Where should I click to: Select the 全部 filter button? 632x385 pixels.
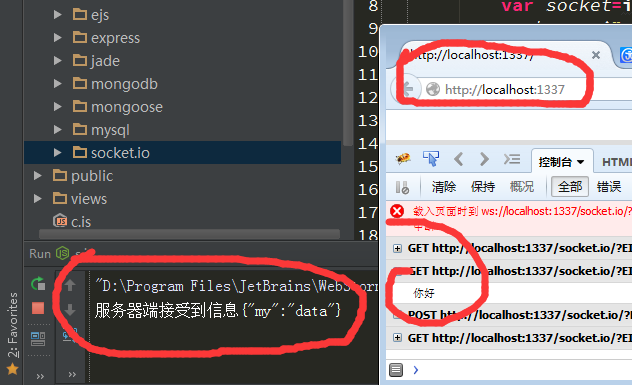point(570,187)
